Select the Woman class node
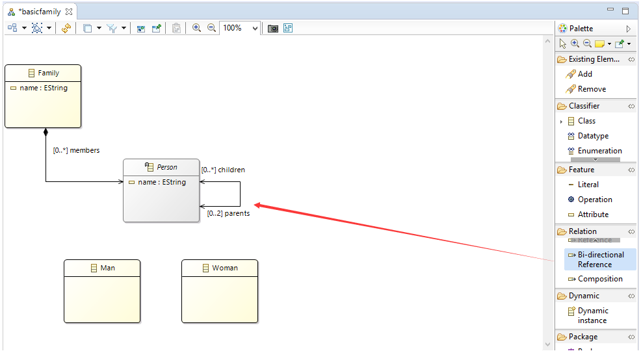This screenshot has width=641, height=364. [x=220, y=291]
